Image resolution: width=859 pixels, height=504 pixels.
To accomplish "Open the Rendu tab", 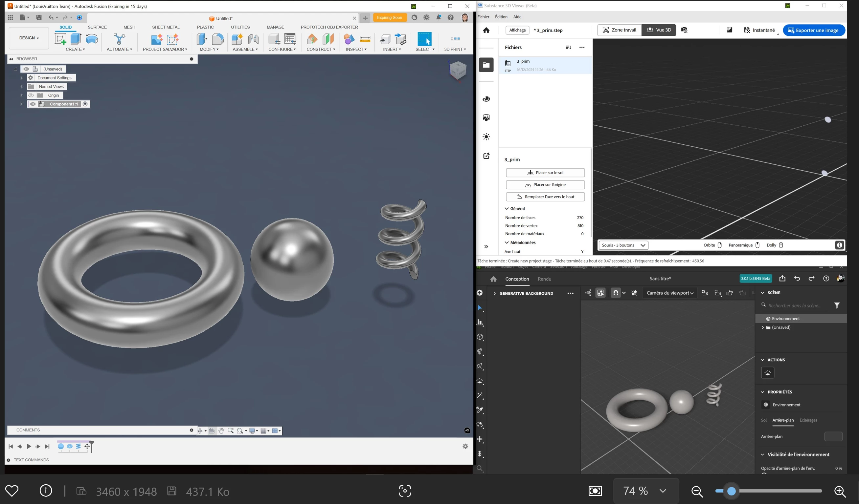I will 544,279.
